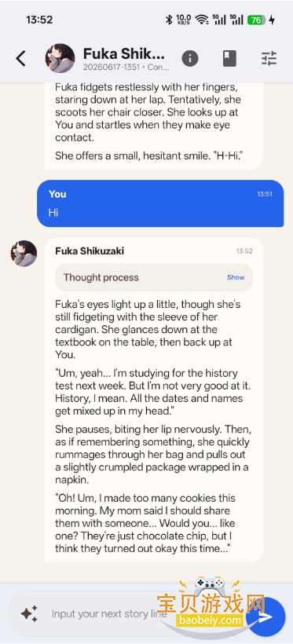Open the 20260617-1351 session subtitle
The height and width of the screenshot is (644, 293).
click(126, 68)
